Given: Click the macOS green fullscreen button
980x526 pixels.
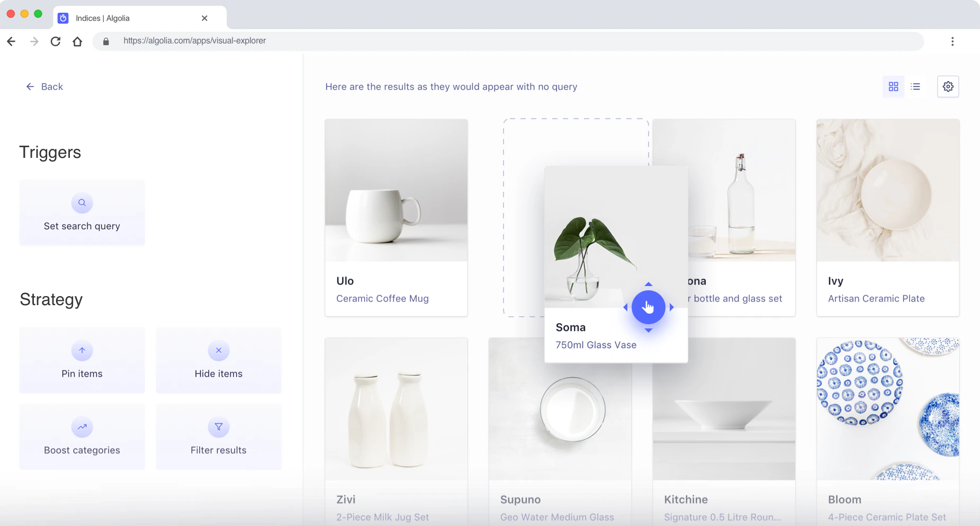Looking at the screenshot, I should pos(38,14).
